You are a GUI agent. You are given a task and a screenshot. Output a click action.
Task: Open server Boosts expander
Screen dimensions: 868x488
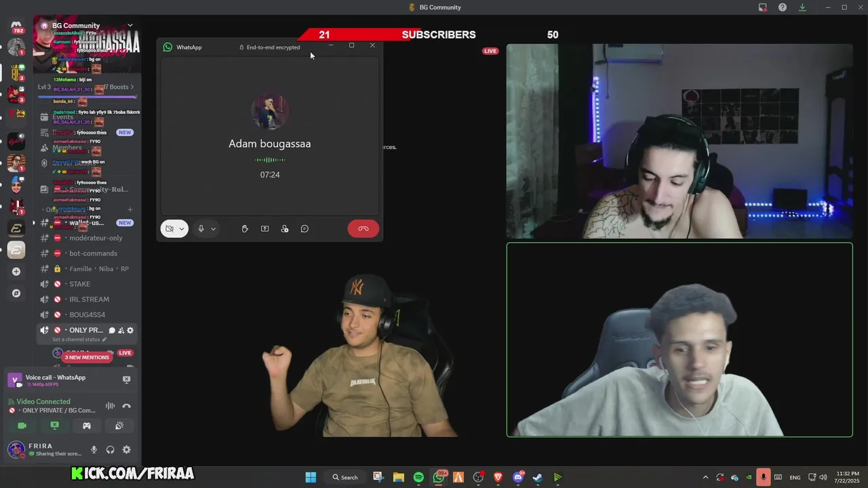pyautogui.click(x=119, y=87)
